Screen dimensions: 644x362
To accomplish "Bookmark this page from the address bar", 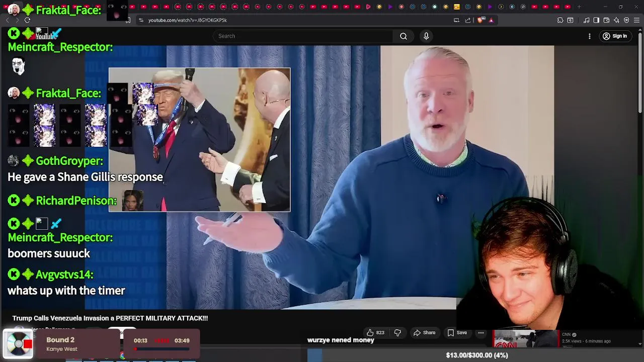I will click(x=128, y=20).
